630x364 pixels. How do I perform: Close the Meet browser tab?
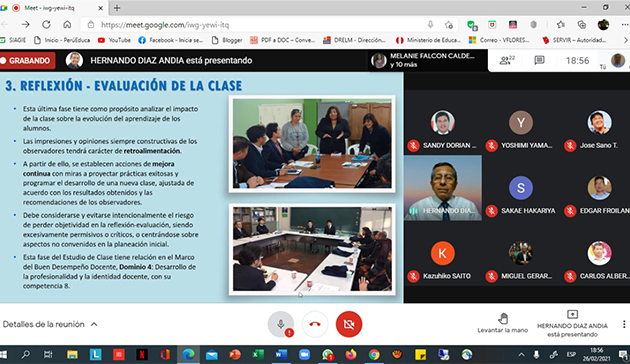pyautogui.click(x=100, y=8)
